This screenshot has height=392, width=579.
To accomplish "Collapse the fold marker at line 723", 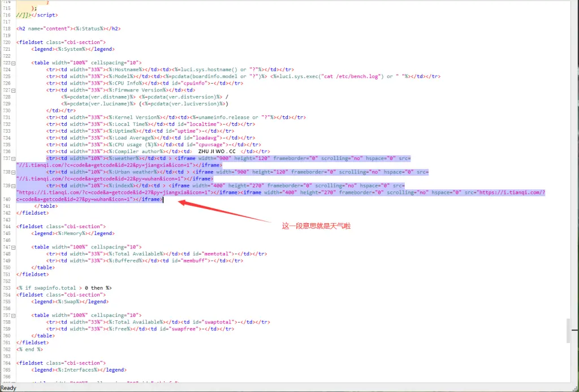I will [14, 63].
